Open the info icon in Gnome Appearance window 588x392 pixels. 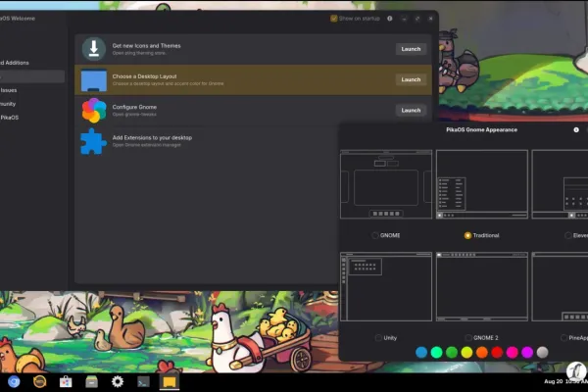576,129
